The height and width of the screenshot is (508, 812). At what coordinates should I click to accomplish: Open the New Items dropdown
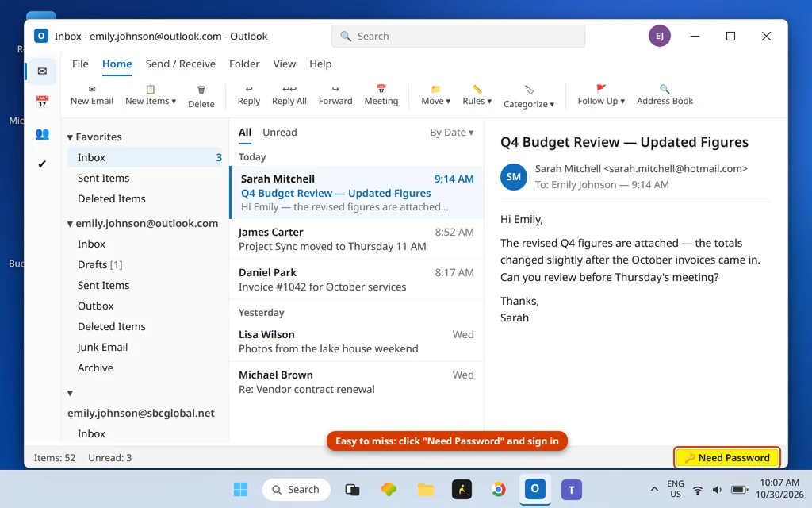click(150, 95)
